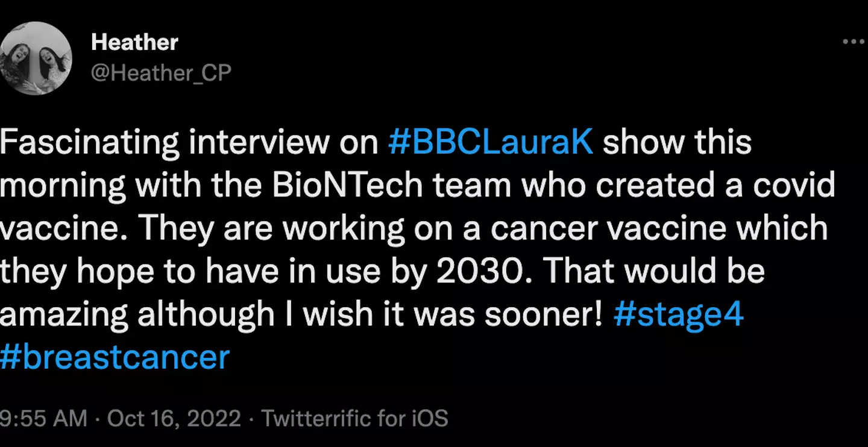Image resolution: width=868 pixels, height=447 pixels.
Task: Open the tweet's three-dot more options menu
Action: coord(853,42)
